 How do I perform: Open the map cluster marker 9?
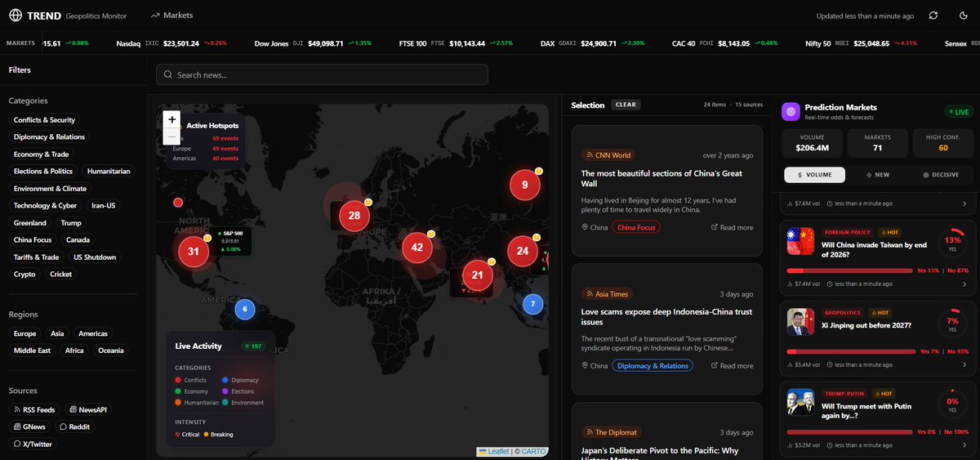525,185
